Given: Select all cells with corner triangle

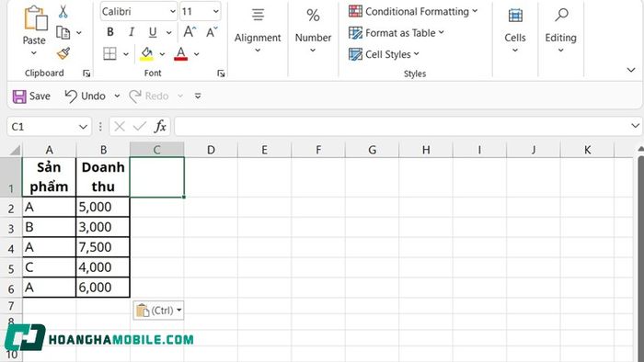Looking at the screenshot, I should click(14, 150).
